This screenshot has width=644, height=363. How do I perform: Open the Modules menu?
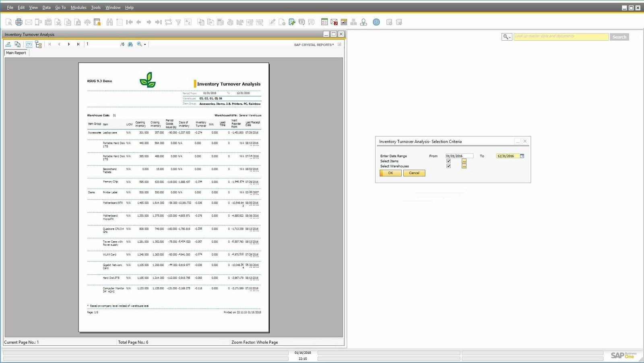78,7
